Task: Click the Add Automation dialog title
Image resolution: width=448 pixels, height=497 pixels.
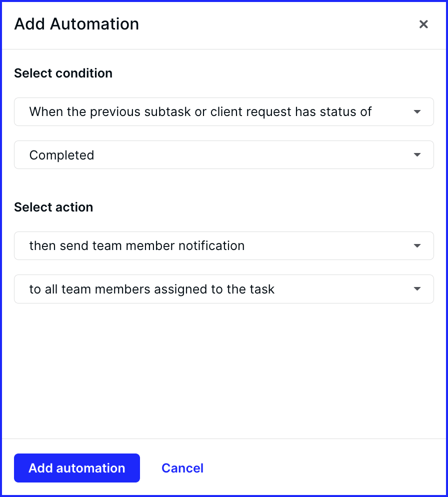Action: (x=76, y=24)
